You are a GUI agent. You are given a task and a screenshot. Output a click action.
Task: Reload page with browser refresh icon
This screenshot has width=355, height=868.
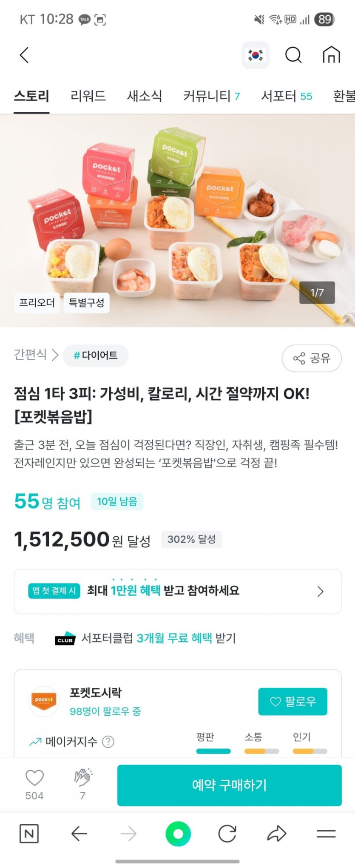pyautogui.click(x=227, y=834)
